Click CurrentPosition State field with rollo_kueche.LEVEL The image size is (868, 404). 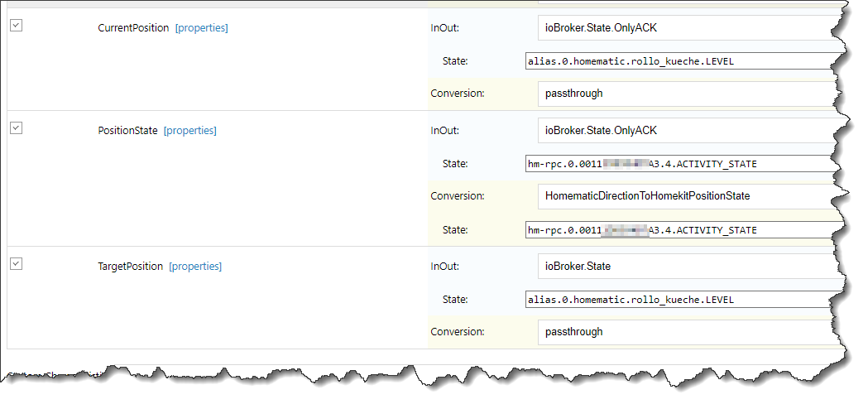pos(685,61)
